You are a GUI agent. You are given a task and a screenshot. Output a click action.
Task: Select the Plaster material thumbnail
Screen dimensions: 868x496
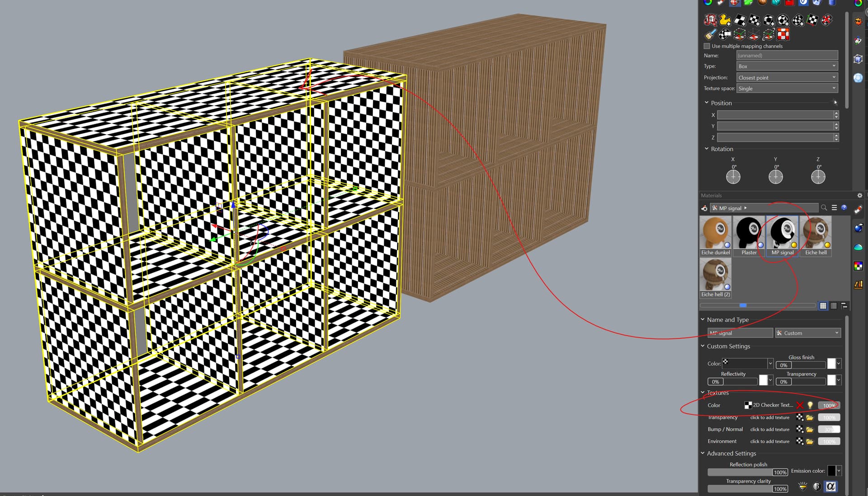pos(749,233)
